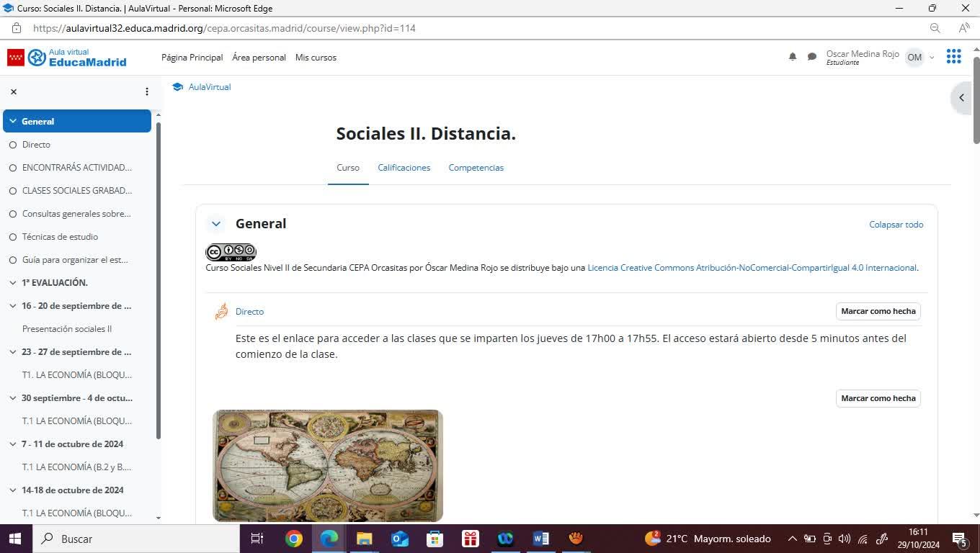
Task: Open the block drawer arrow
Action: coord(961,98)
